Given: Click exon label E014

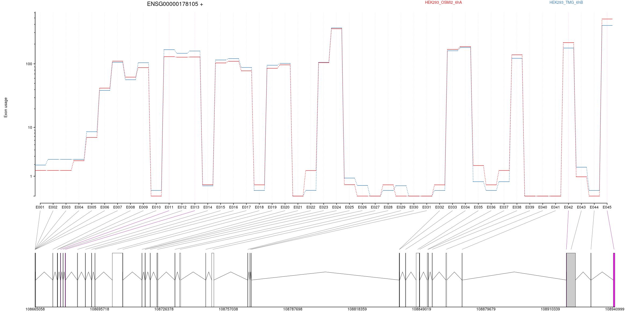Looking at the screenshot, I should click(208, 207).
